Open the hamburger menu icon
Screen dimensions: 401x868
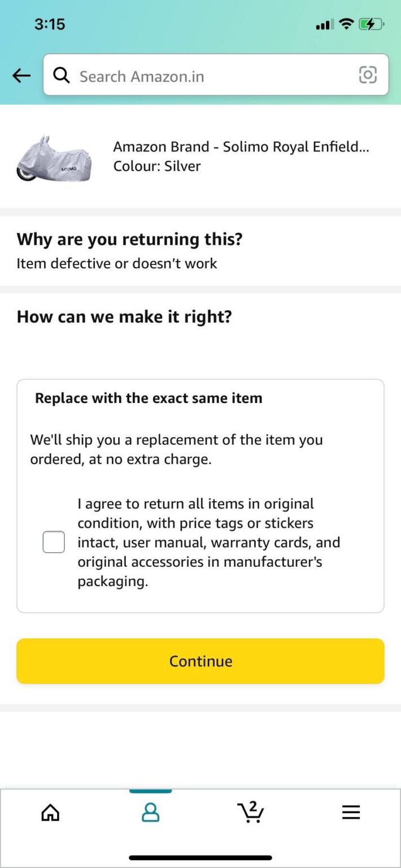[x=351, y=812]
